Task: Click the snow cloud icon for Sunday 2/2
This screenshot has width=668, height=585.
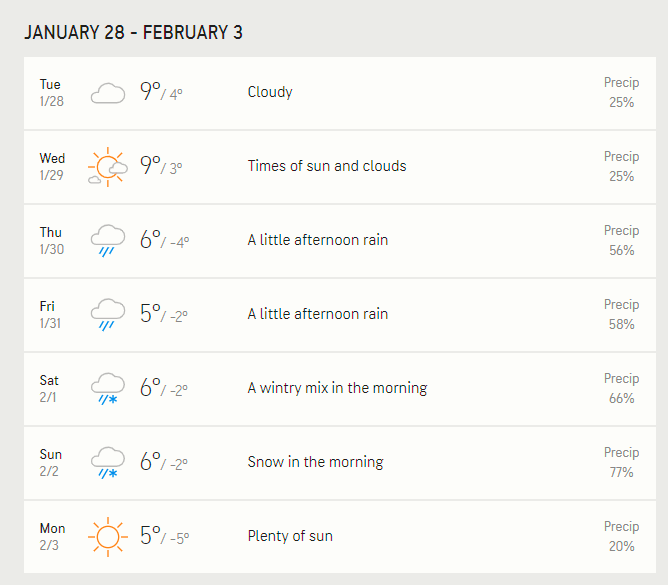Action: coord(108,463)
